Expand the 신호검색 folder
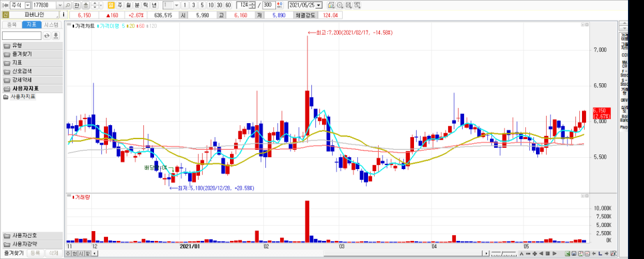The height and width of the screenshot is (259, 644). pyautogui.click(x=33, y=71)
